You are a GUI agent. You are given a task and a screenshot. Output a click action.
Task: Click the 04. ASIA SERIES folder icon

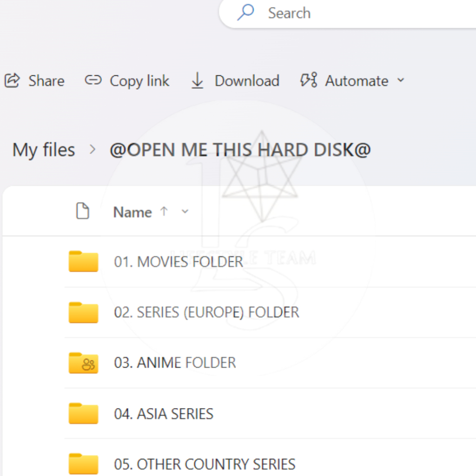click(x=83, y=413)
